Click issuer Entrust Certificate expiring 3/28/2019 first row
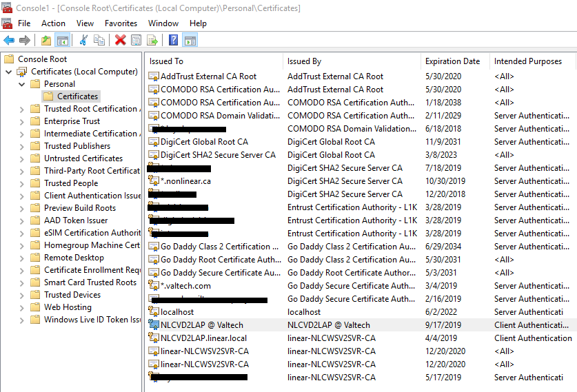Viewport: 577px width, 392px height. pyautogui.click(x=352, y=207)
